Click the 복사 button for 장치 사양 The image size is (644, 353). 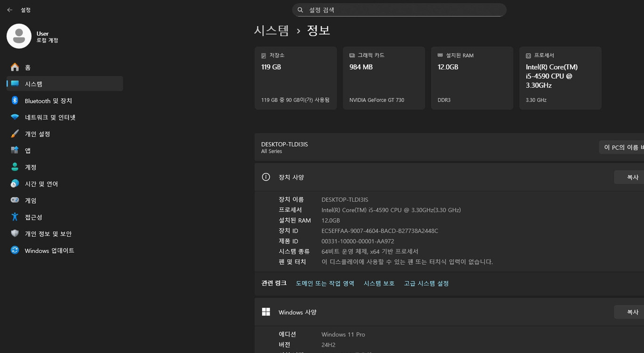point(632,177)
